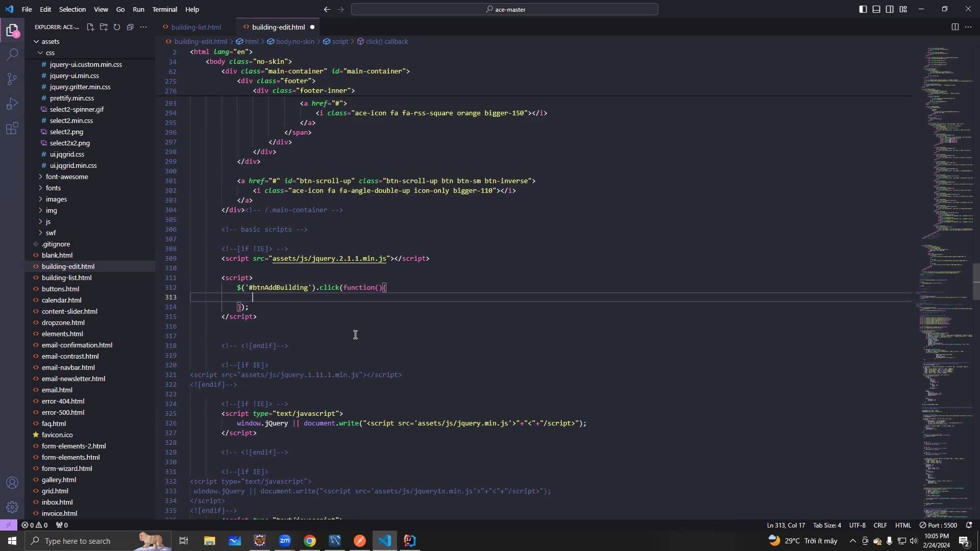Open Windows Task View button
Screen dimensions: 980x551
pos(184,541)
